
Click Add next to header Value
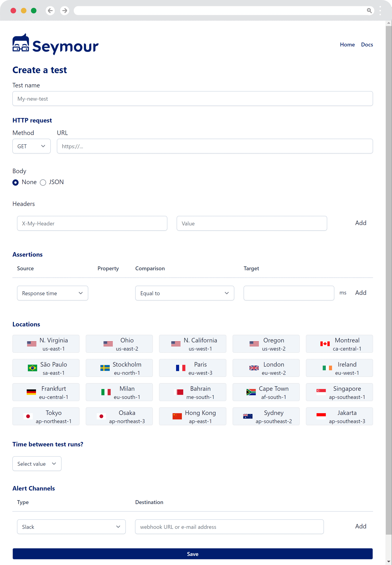click(360, 223)
